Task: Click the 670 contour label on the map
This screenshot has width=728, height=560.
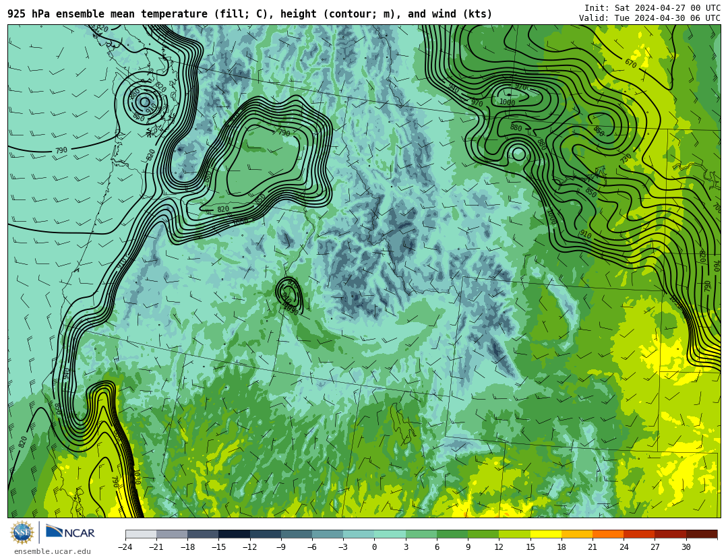Action: (x=630, y=63)
